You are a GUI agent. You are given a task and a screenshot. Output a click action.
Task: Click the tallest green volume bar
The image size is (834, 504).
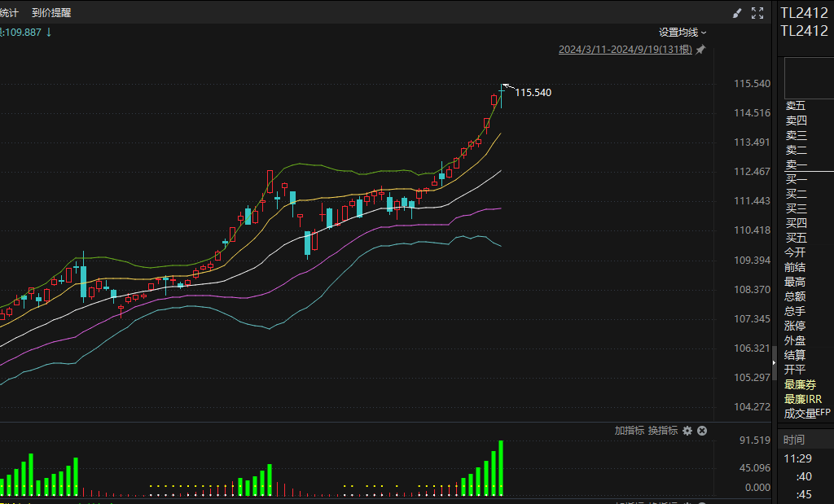tap(501, 468)
